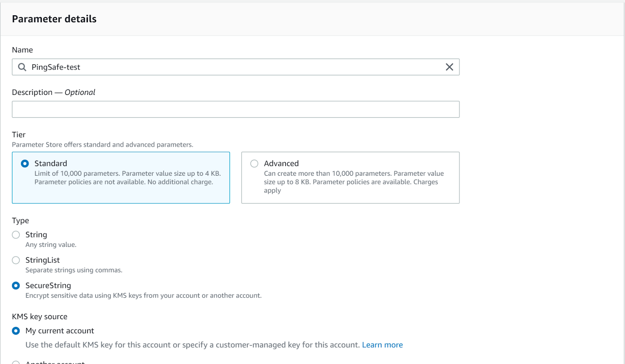Image resolution: width=625 pixels, height=364 pixels.
Task: Choose the Advanced tier radio button
Action: tap(254, 164)
